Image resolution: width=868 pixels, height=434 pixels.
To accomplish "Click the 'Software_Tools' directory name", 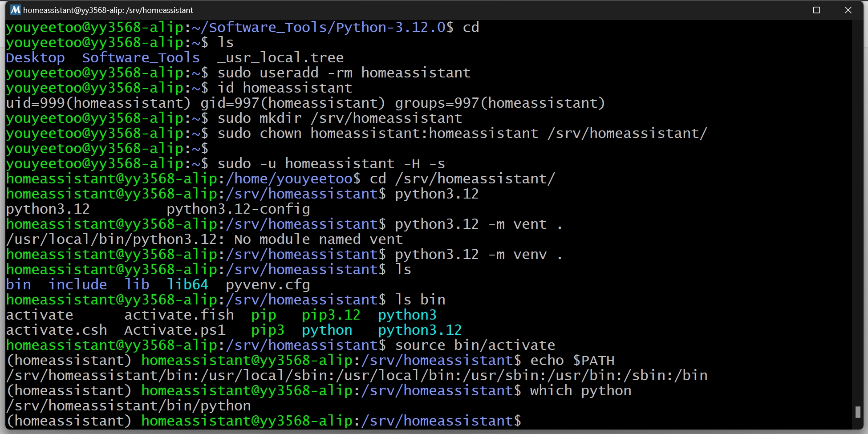I will click(141, 57).
